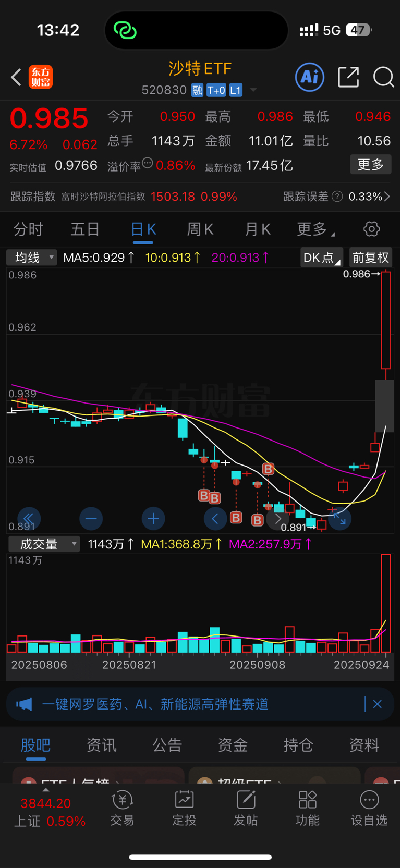Tap the latest red candlestick
401x868 pixels.
386,320
